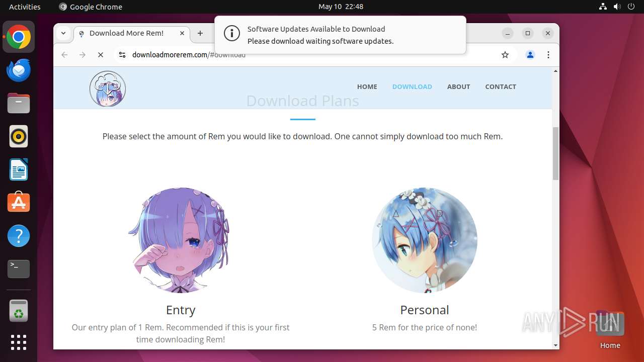Launch LibreOffice Writer from the dock
The height and width of the screenshot is (362, 644).
pyautogui.click(x=19, y=170)
